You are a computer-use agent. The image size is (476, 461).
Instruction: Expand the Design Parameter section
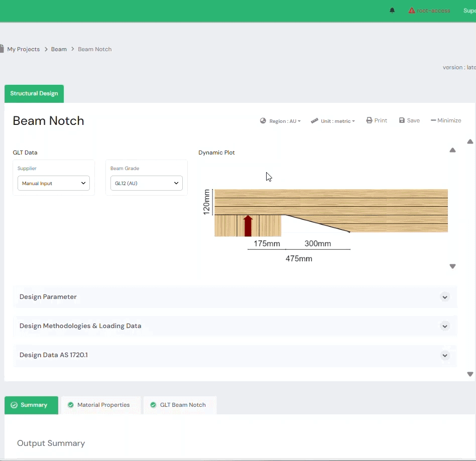click(x=444, y=297)
